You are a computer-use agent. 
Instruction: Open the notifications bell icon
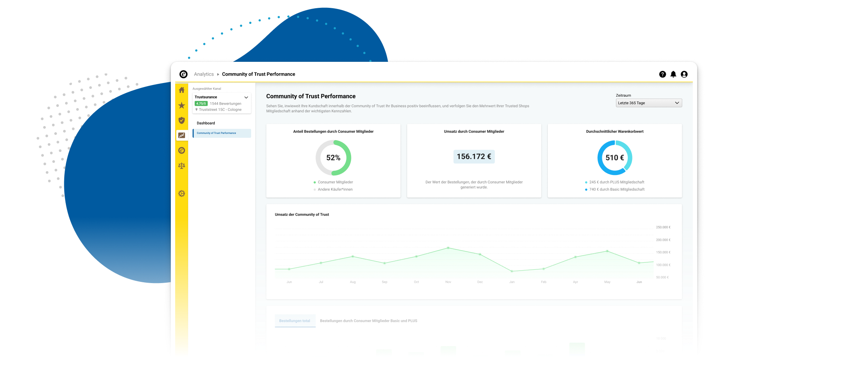click(673, 74)
